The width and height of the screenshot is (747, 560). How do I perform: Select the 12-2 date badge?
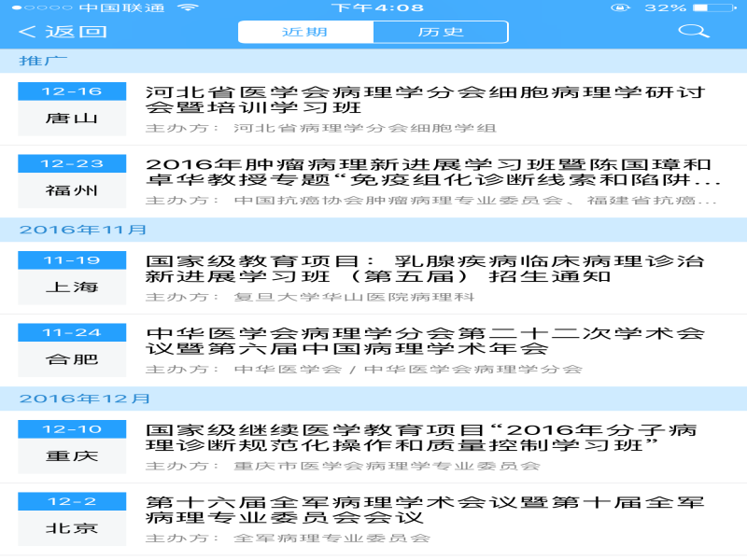point(72,502)
